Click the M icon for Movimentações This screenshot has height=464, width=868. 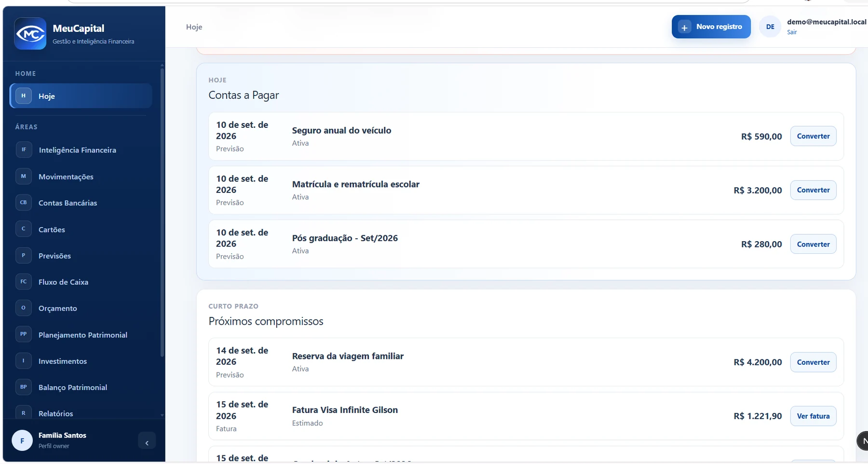click(23, 176)
